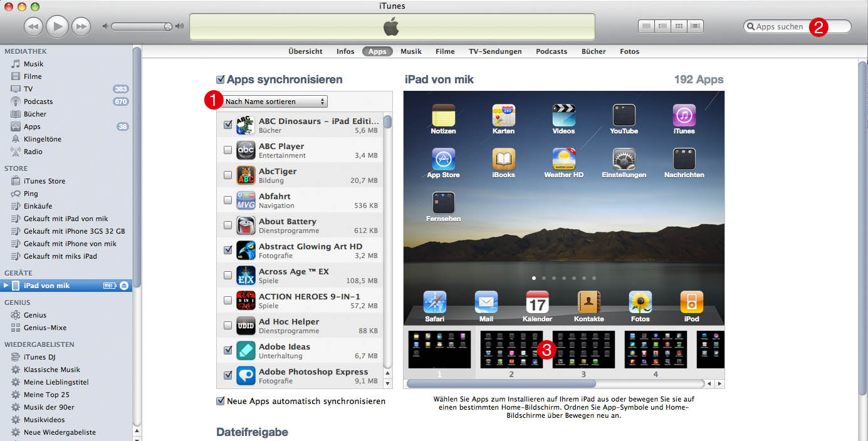Click the Safari dock icon
Screen dimensions: 868x441
coord(434,302)
